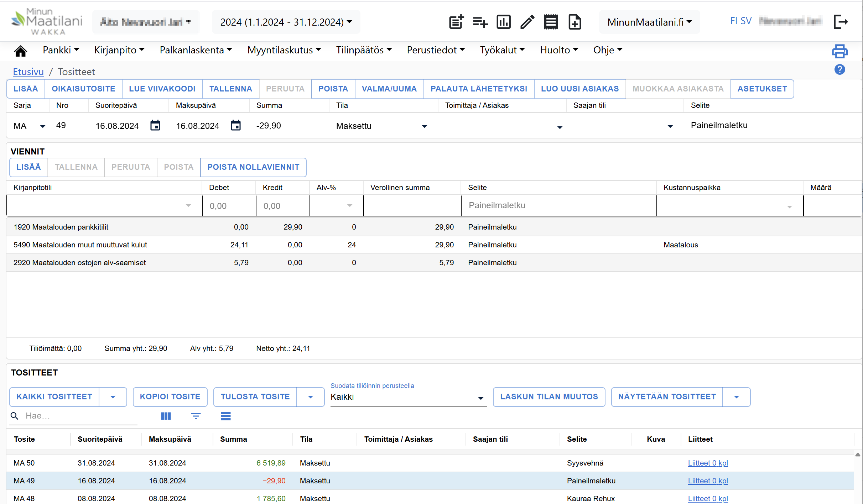863x504 pixels.
Task: Click the add new voucher icon
Action: click(x=456, y=22)
